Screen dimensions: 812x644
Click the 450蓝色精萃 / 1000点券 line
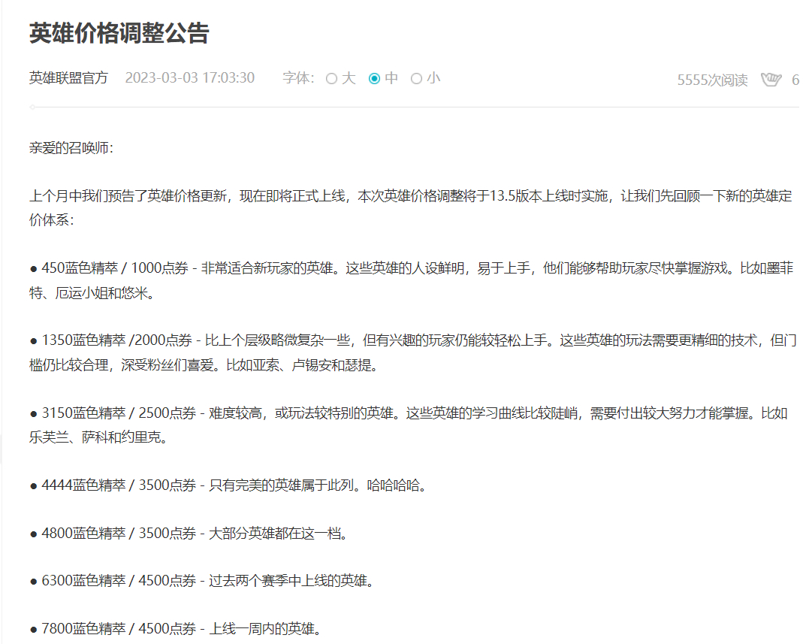tap(411, 268)
